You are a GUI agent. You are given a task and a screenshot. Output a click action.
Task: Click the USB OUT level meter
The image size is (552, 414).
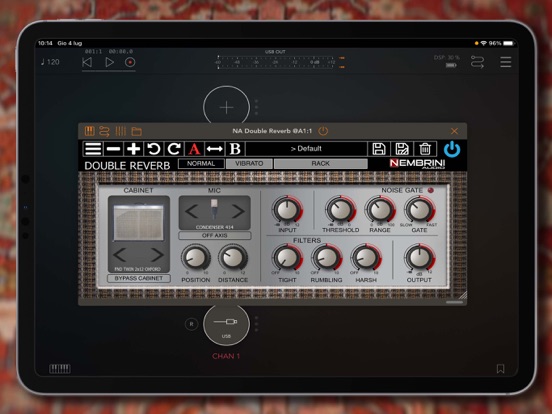[275, 62]
